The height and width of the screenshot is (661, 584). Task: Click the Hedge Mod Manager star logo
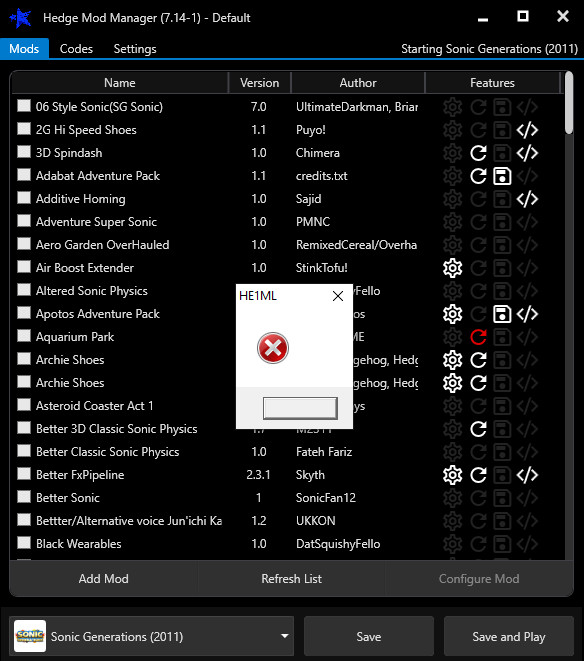21,18
